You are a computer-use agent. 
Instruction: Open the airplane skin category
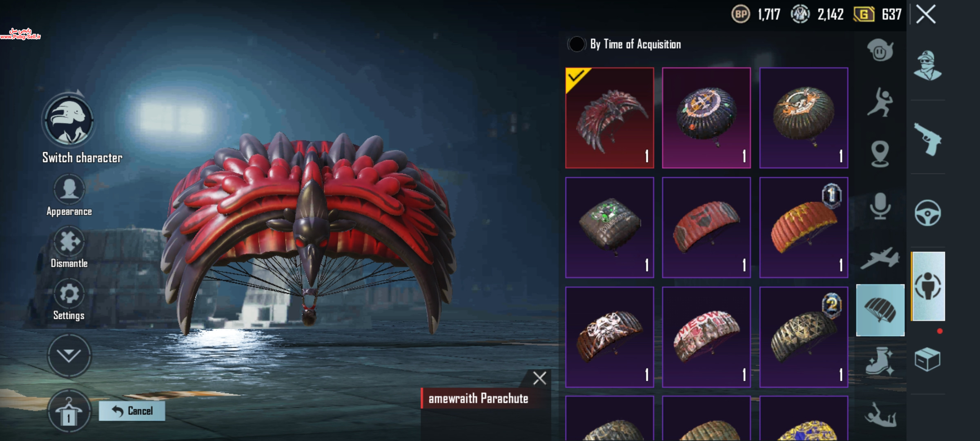[x=880, y=258]
